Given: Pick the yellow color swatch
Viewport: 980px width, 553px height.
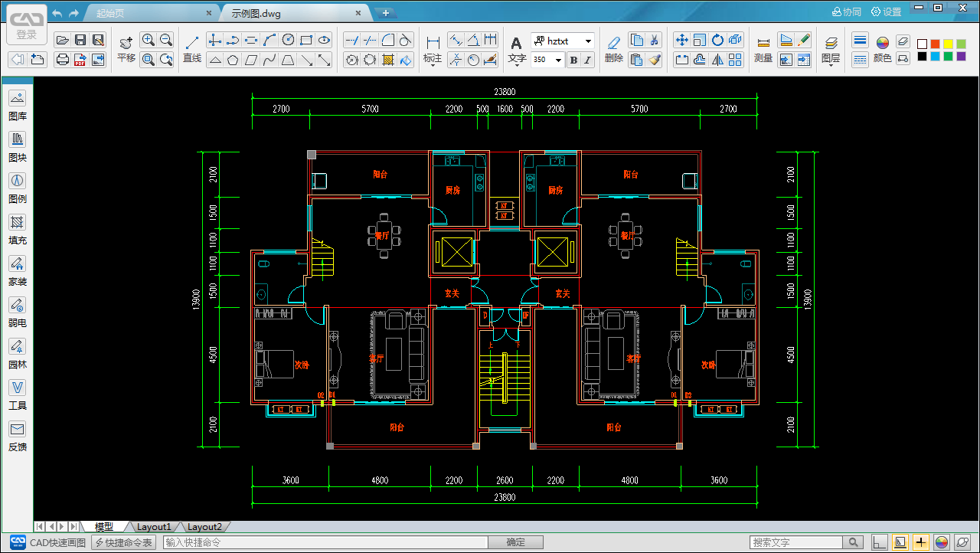Looking at the screenshot, I should [x=948, y=44].
